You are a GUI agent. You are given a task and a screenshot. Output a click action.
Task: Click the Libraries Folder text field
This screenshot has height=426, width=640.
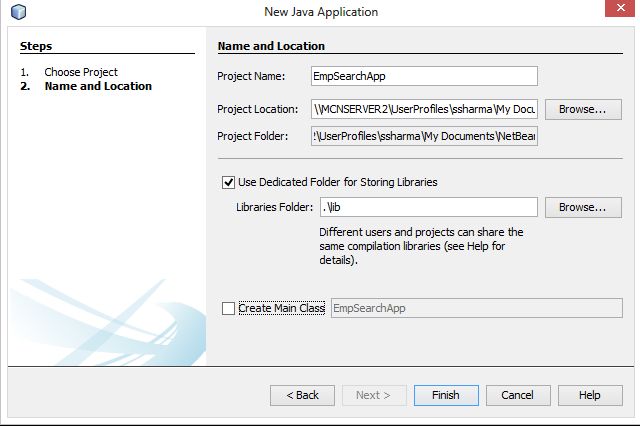click(x=429, y=207)
